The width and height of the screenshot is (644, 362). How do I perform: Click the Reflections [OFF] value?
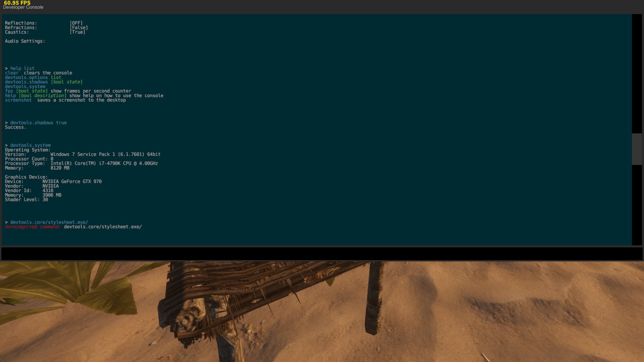point(76,23)
